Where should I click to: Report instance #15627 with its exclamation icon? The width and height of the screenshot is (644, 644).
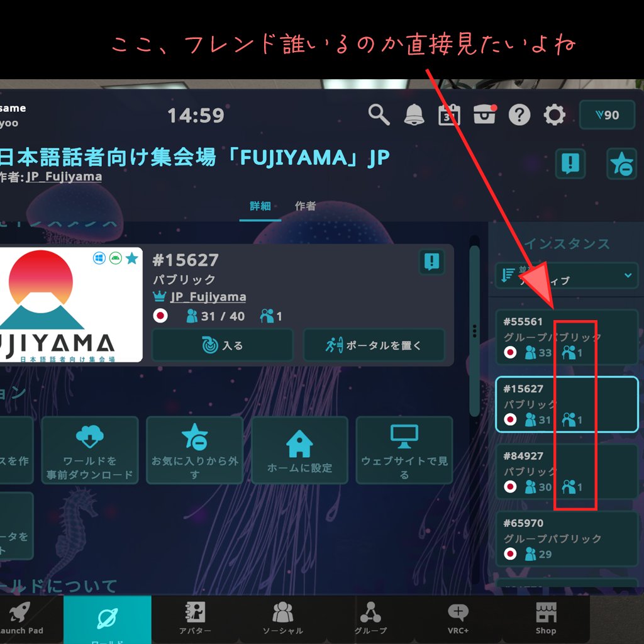(x=431, y=262)
